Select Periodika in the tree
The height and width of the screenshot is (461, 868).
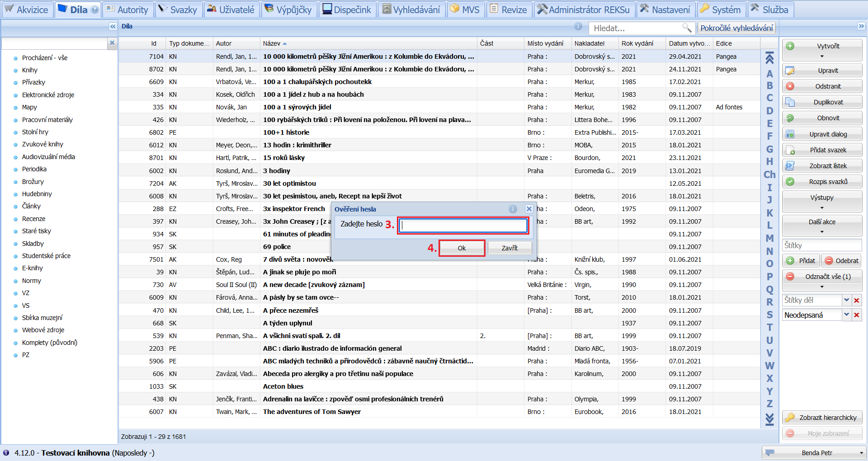pos(34,169)
